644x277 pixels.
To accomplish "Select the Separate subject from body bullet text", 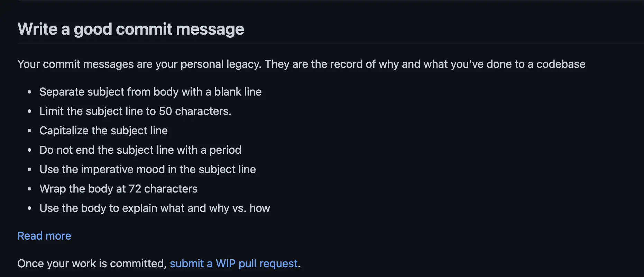I will point(150,92).
